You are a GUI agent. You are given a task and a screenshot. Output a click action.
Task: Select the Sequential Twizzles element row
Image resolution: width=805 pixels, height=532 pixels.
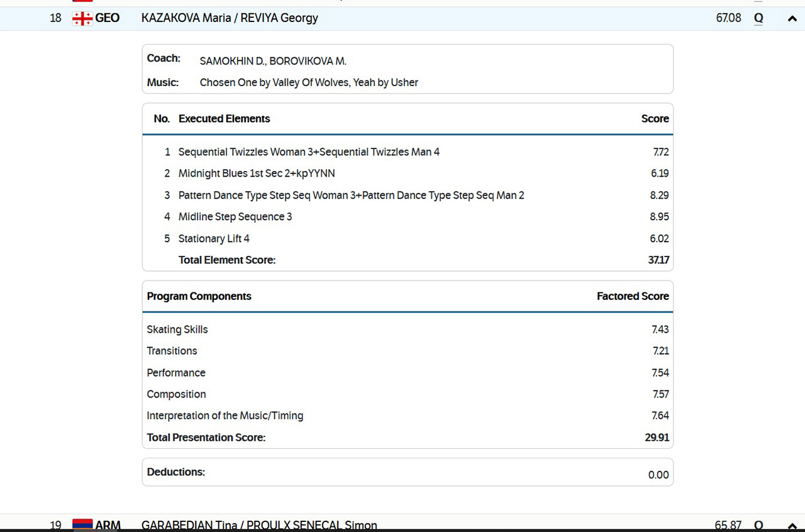point(309,152)
